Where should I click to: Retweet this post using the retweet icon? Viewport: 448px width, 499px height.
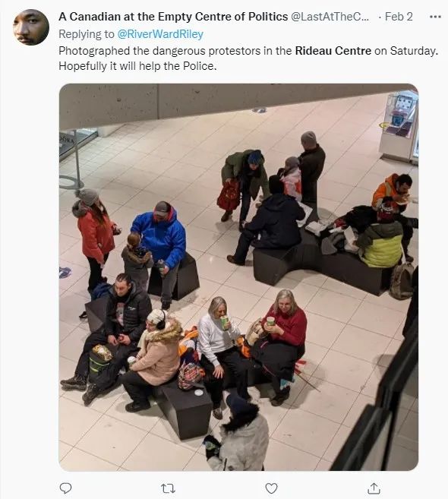[x=168, y=488]
